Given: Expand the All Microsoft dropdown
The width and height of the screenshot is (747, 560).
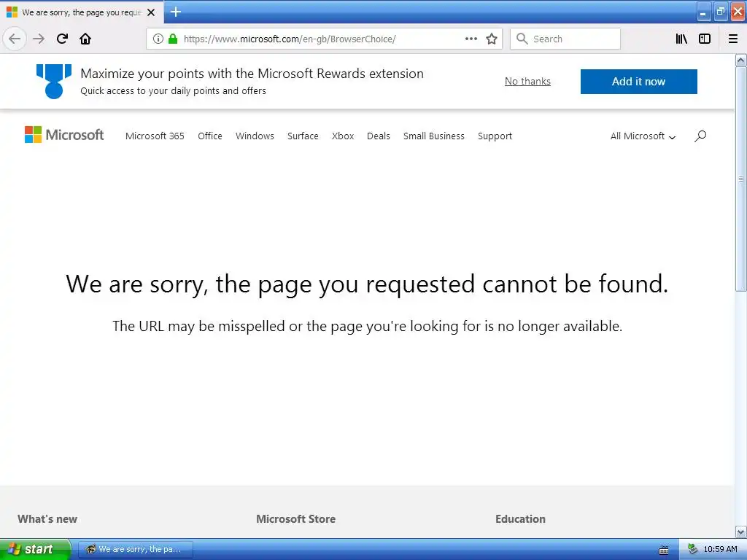Looking at the screenshot, I should coord(643,136).
